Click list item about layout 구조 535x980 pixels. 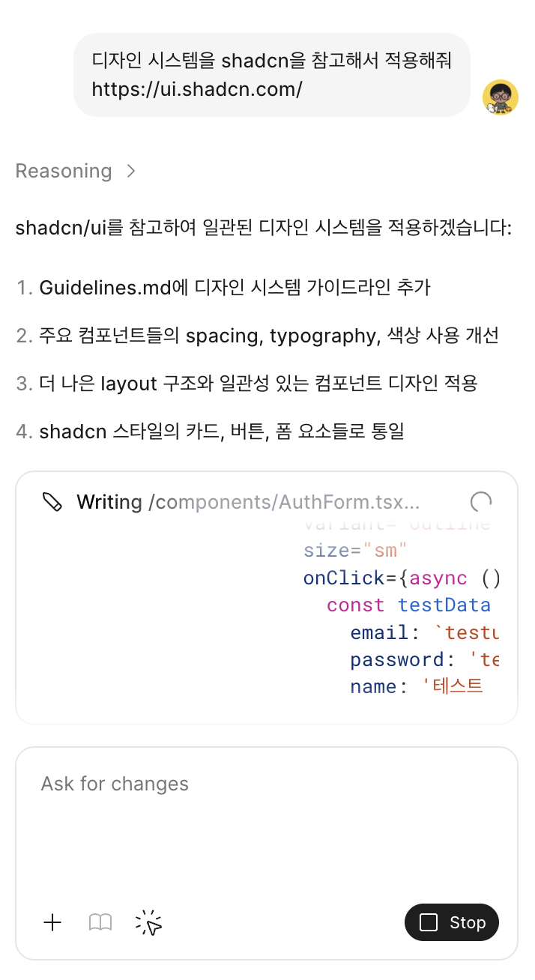coord(259,383)
